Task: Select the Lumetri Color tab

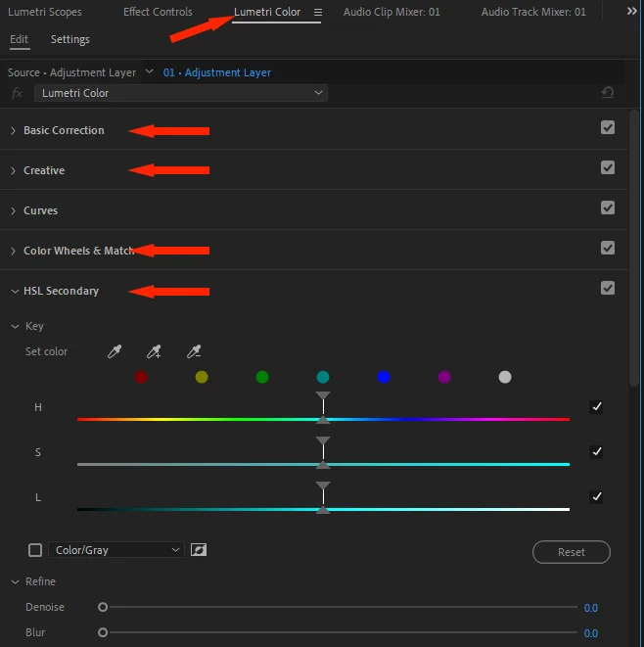Action: tap(267, 12)
